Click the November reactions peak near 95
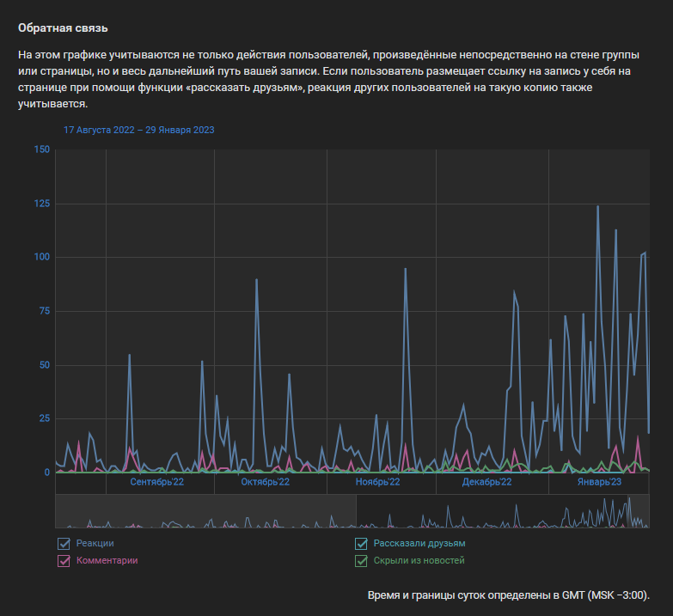The width and height of the screenshot is (673, 616). 405,269
